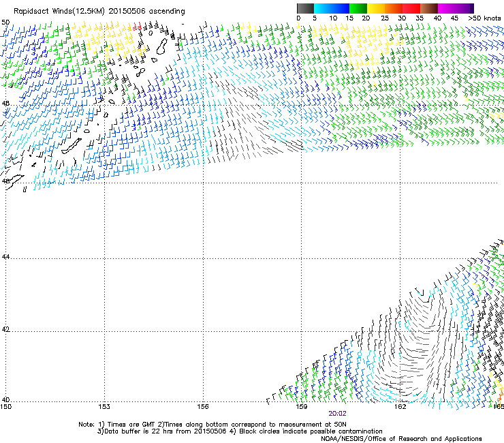Click the yellow segment of the legend bar
Image resolution: width=504 pixels, height=443 pixels.
376,8
